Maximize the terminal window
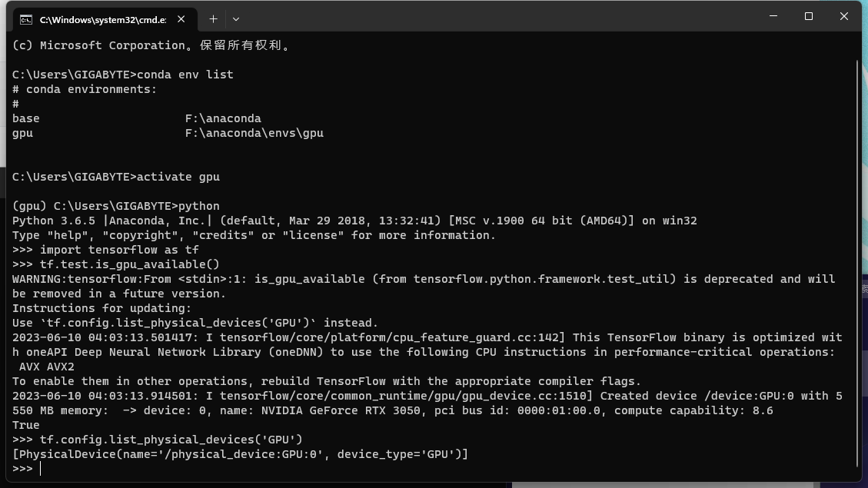 (808, 16)
